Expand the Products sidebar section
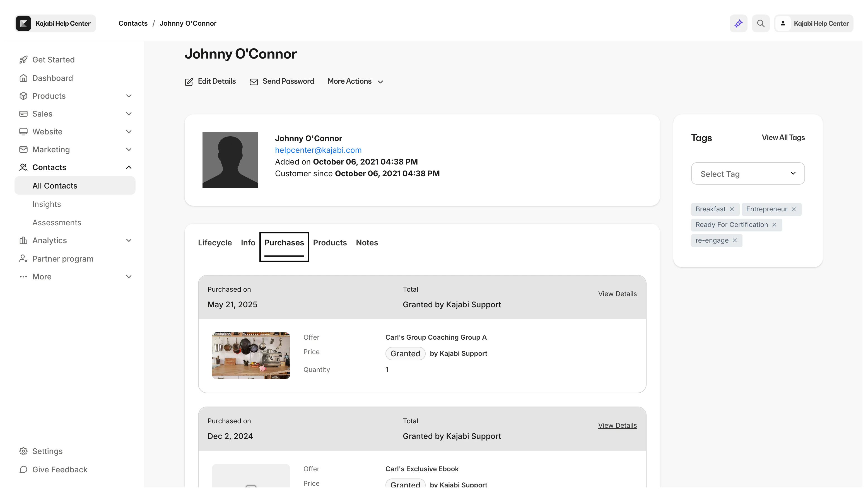This screenshot has height=493, width=868. 129,96
